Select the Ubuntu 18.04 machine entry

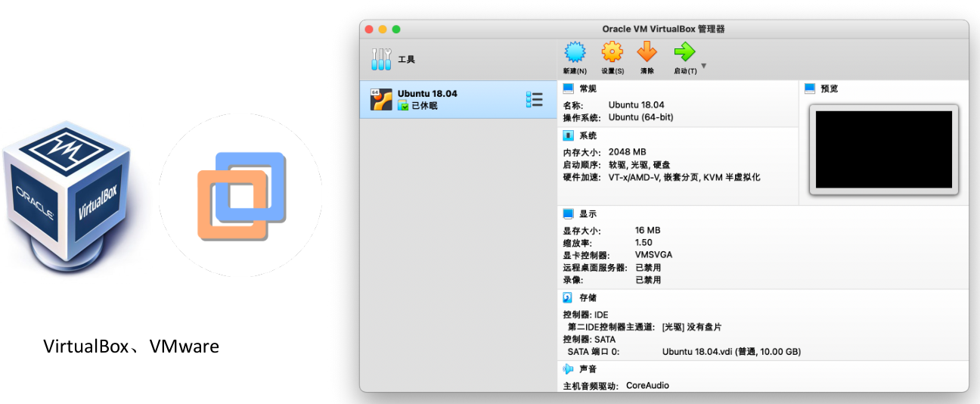click(x=457, y=100)
